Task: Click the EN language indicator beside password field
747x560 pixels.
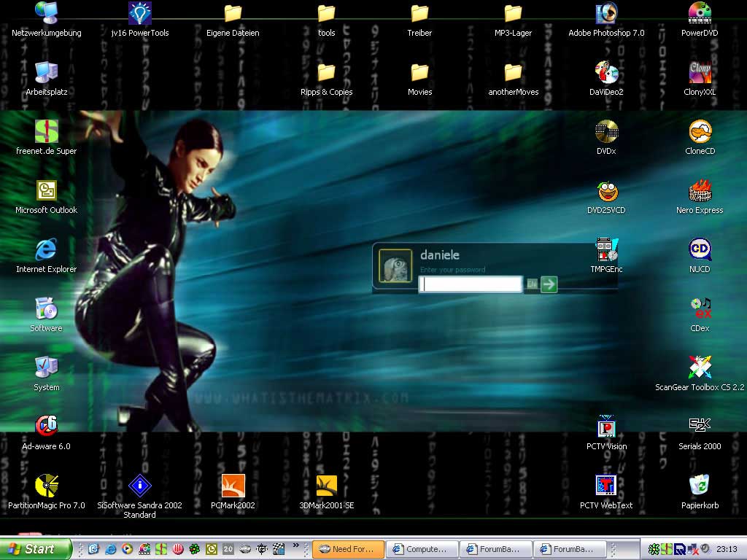Action: pyautogui.click(x=532, y=284)
